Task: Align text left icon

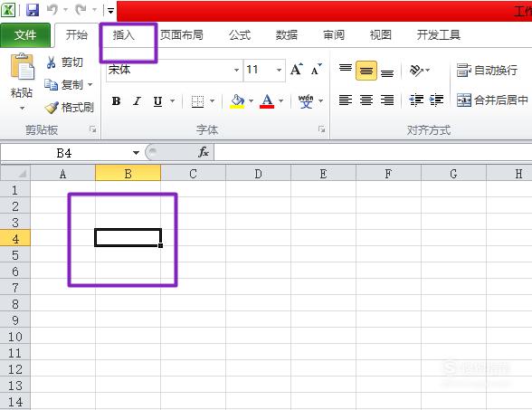Action: [346, 100]
